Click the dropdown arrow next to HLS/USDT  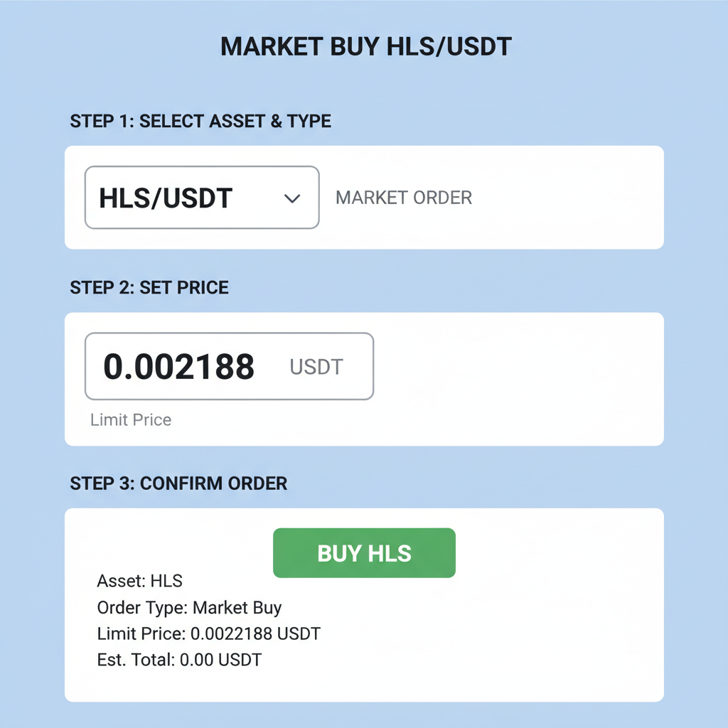coord(292,199)
